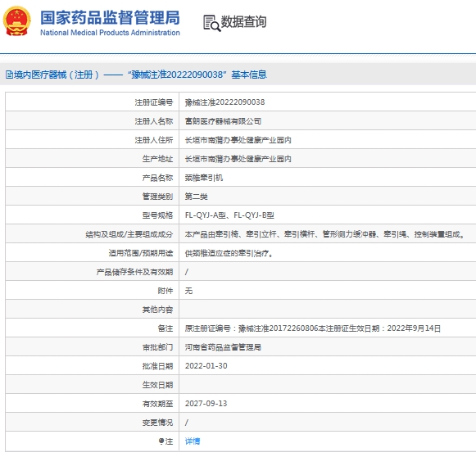The height and width of the screenshot is (457, 476).
Task: Select 生产地址 address value cell
Action: click(238, 159)
